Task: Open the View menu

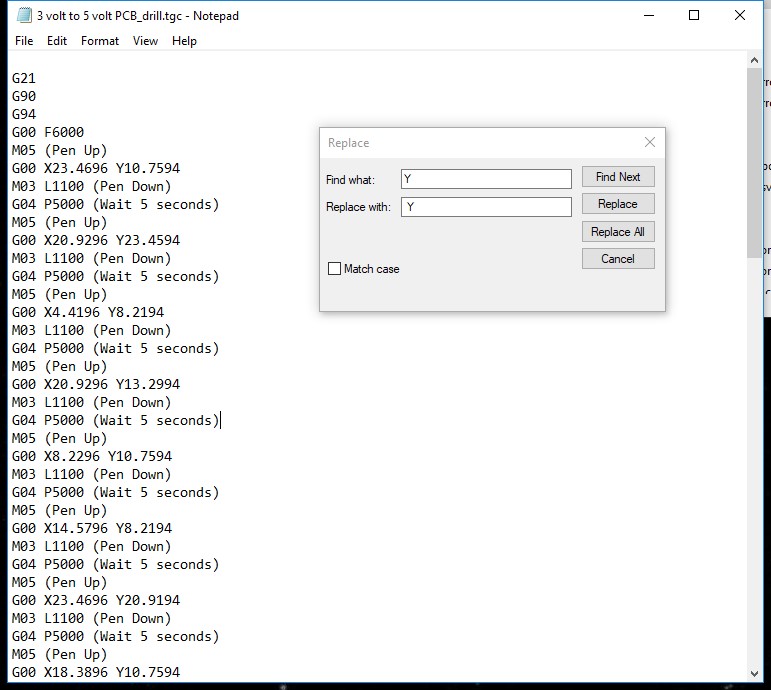Action: [145, 41]
